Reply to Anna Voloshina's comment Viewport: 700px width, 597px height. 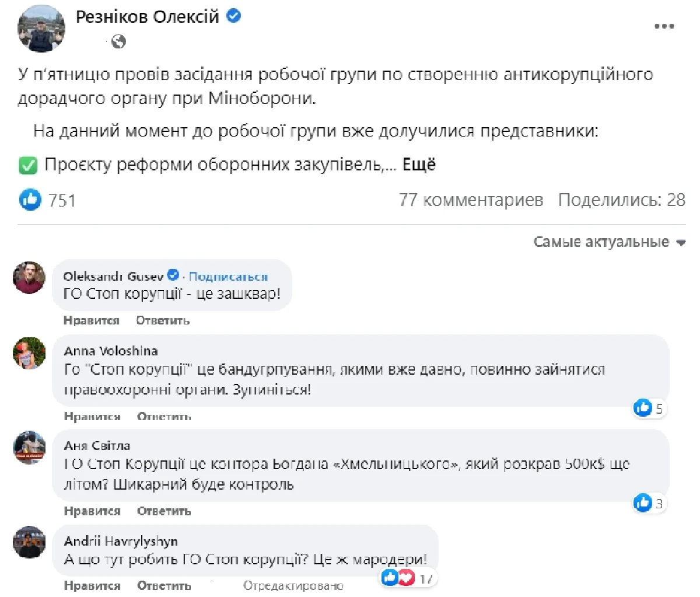pos(164,417)
